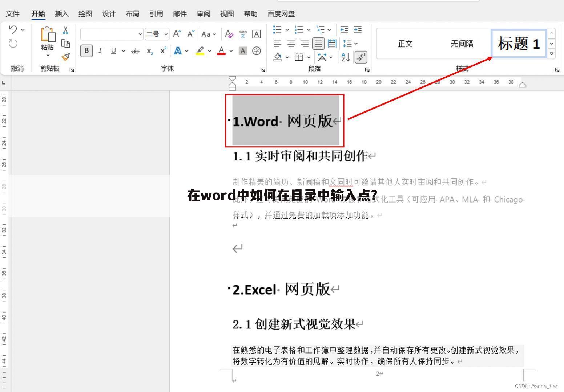Open the Change Case Aa dropdown
The width and height of the screenshot is (564, 392).
pyautogui.click(x=209, y=34)
